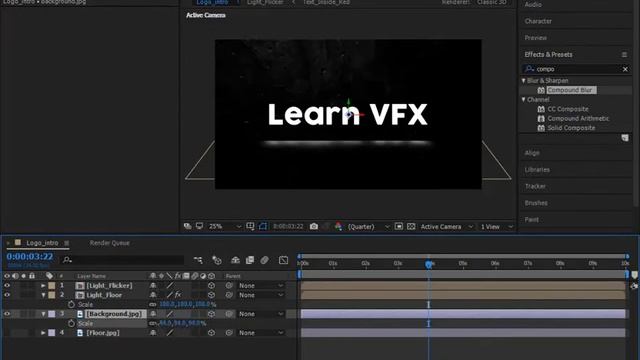This screenshot has width=640, height=360.
Task: Hide the Background.jpg layer
Action: 7,314
